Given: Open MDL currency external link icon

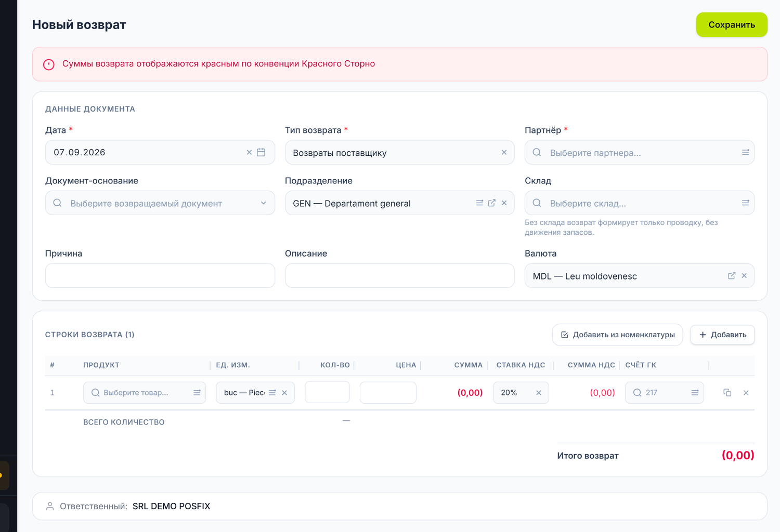Looking at the screenshot, I should (732, 276).
